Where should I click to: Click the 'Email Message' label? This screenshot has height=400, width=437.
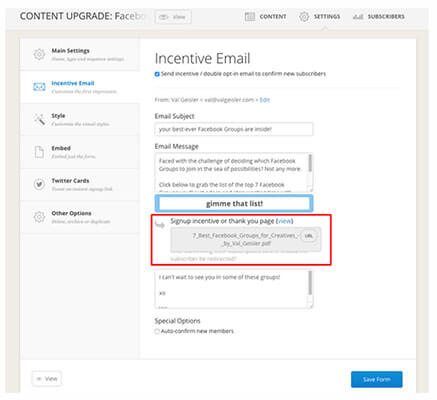click(x=177, y=146)
